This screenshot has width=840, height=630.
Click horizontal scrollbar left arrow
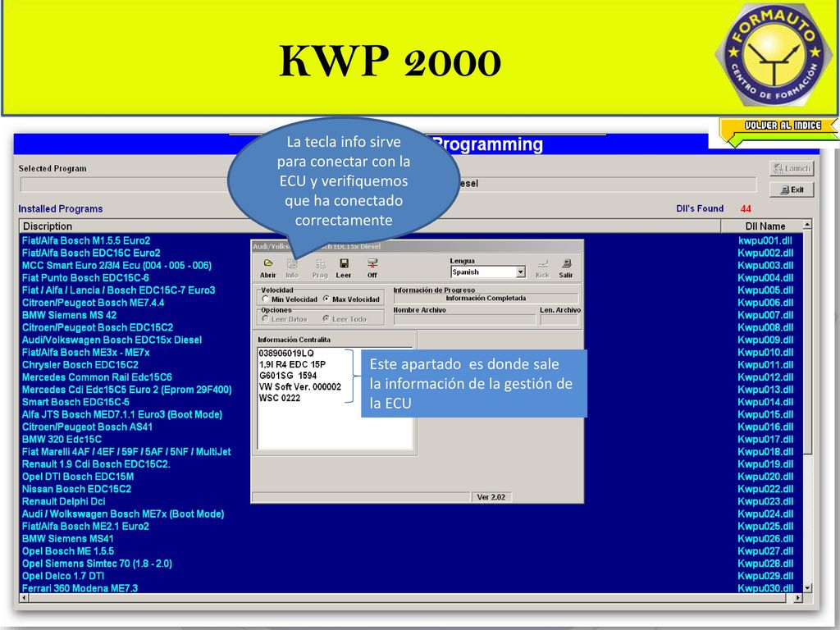coord(24,597)
